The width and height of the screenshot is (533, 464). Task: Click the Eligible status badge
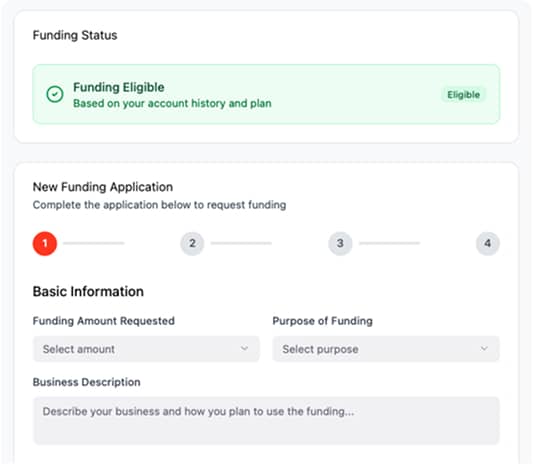(463, 94)
